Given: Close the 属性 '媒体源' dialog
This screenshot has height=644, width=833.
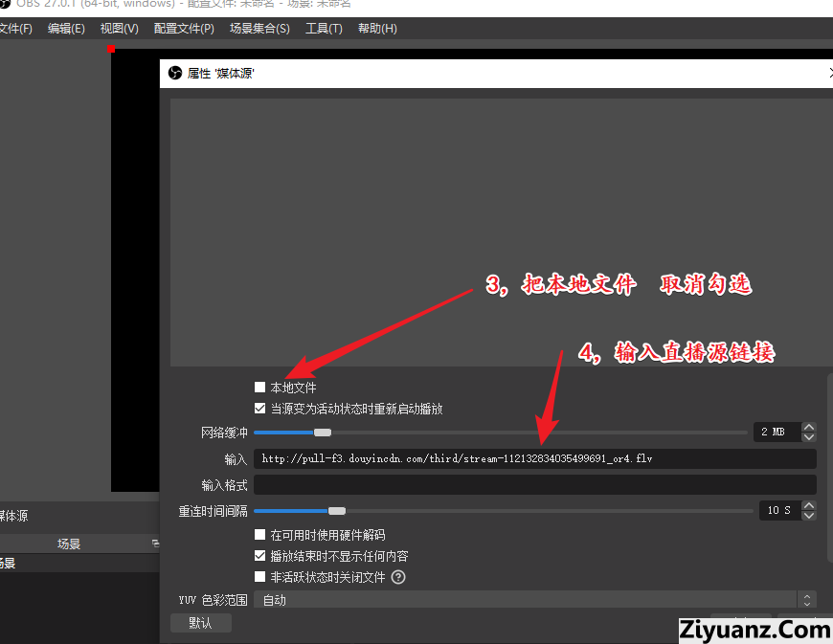Looking at the screenshot, I should (829, 73).
